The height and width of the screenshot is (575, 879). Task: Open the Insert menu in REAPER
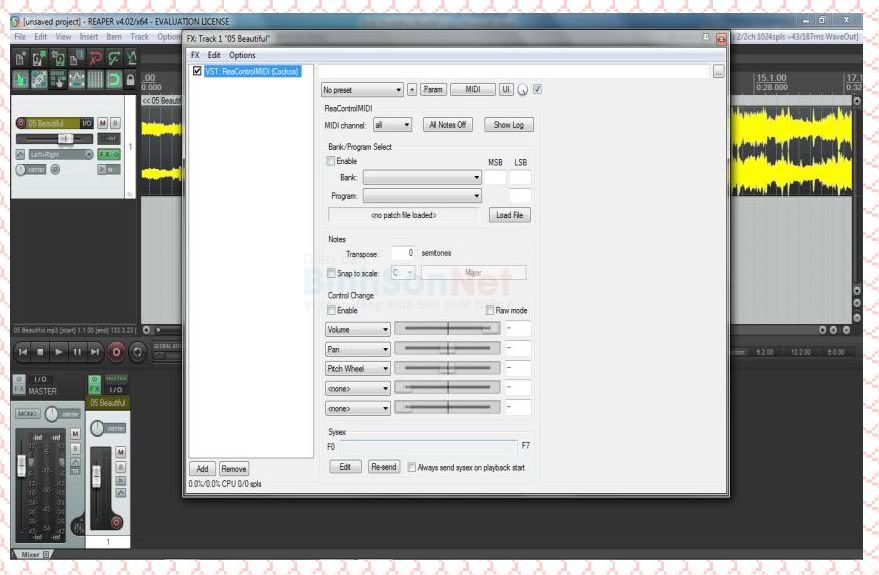[x=89, y=37]
